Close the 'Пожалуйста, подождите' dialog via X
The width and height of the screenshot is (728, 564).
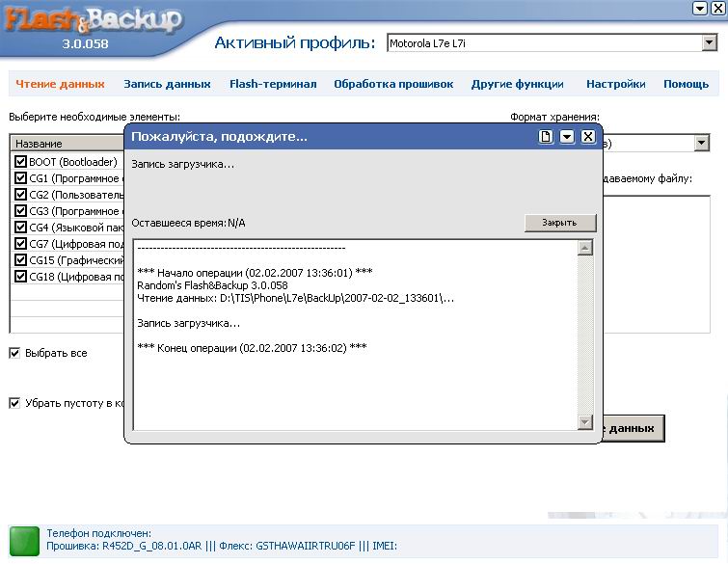(x=588, y=137)
